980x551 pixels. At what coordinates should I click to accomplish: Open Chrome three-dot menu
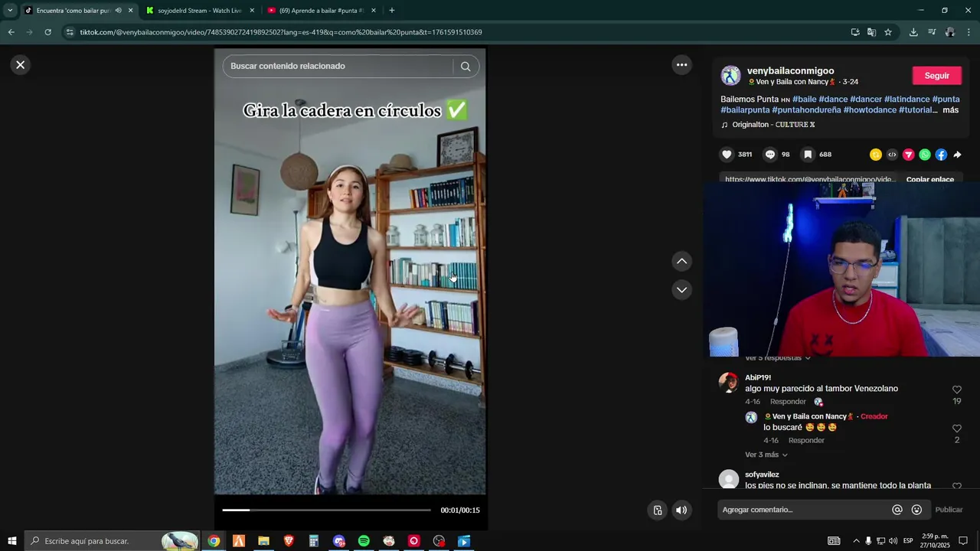(x=969, y=32)
